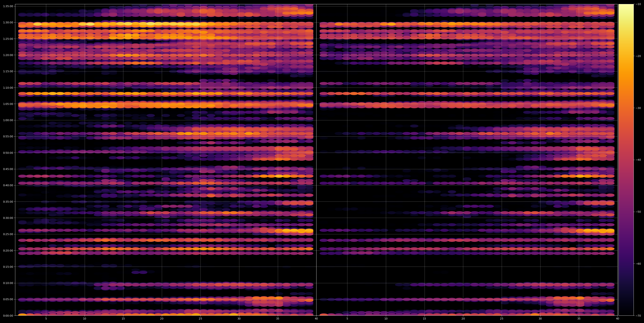Click x-axis label 35 of left plot
Image resolution: width=644 pixels, height=323 pixels.
pyautogui.click(x=278, y=319)
